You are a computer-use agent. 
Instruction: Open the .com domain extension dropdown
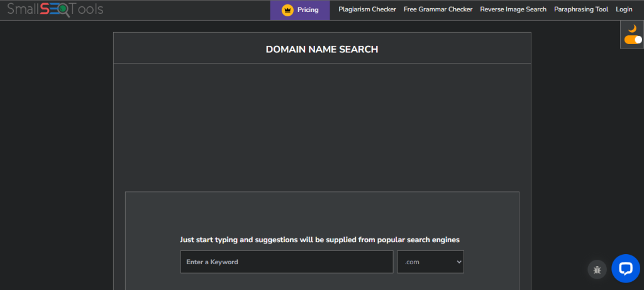(x=430, y=262)
